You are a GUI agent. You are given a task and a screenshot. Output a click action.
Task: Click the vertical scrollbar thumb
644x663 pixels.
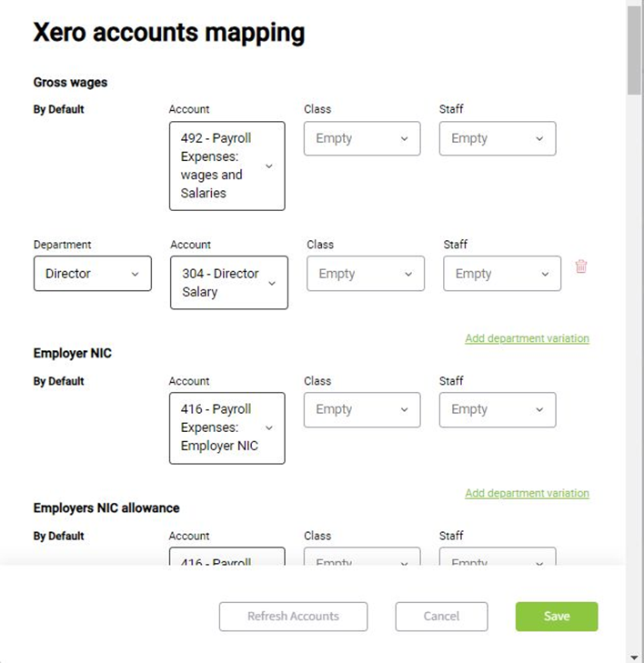pyautogui.click(x=634, y=50)
